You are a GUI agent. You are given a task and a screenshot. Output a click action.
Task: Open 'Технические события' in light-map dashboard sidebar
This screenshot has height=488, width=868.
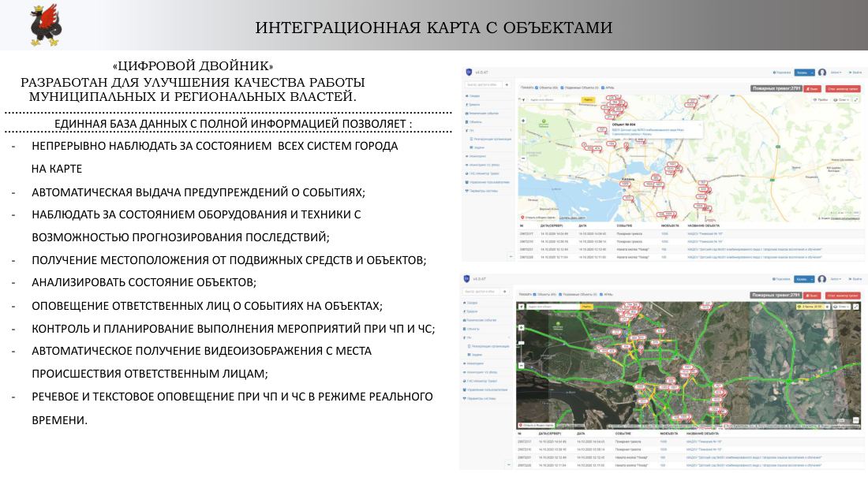point(482,114)
